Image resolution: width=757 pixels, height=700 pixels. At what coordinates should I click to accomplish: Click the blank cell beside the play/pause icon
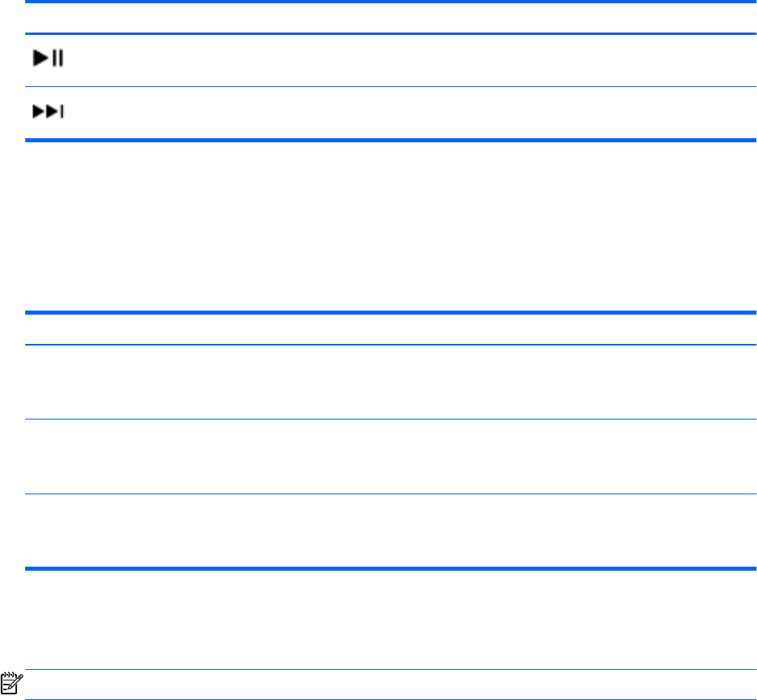411,61
